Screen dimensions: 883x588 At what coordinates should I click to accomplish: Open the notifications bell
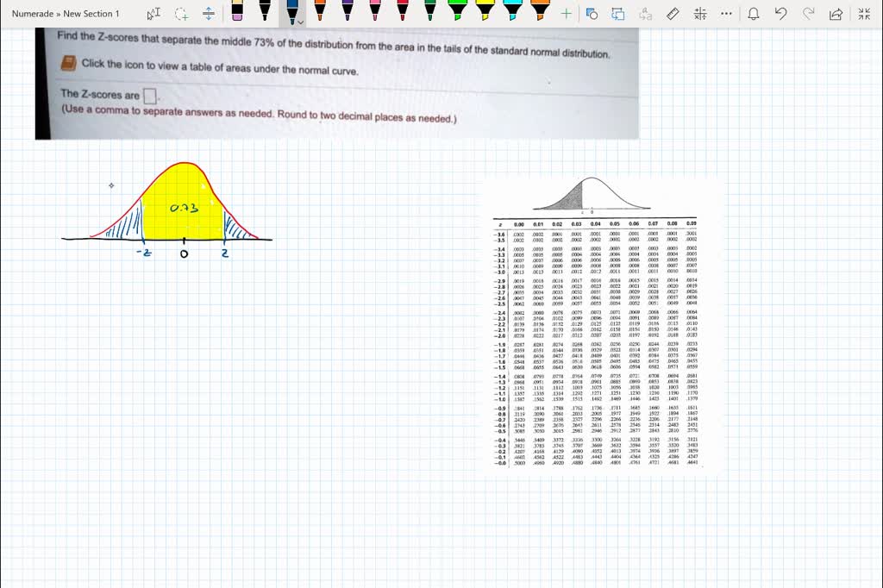[x=755, y=14]
